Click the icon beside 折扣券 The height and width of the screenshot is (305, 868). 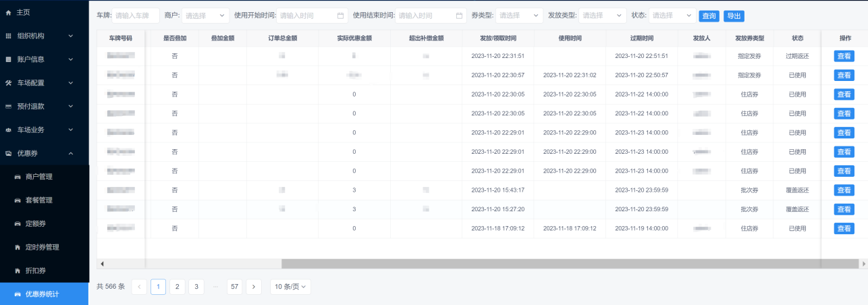[x=18, y=271]
